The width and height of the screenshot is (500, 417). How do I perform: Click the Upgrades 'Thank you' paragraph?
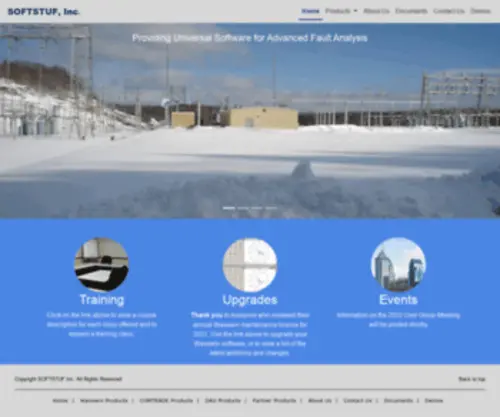coord(250,334)
